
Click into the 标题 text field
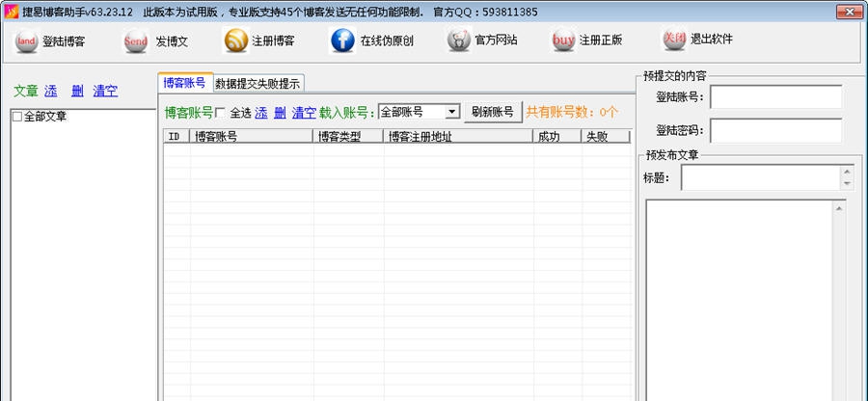pos(761,177)
